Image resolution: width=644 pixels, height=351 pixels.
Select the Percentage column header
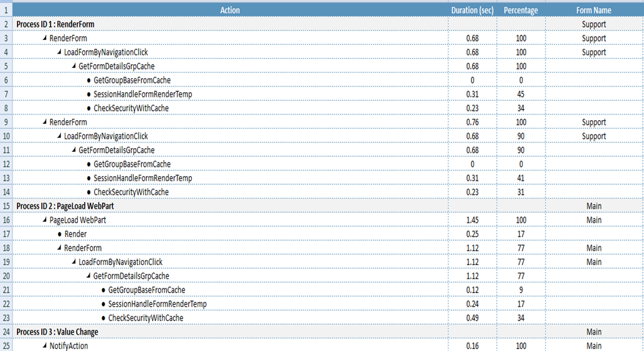(521, 10)
